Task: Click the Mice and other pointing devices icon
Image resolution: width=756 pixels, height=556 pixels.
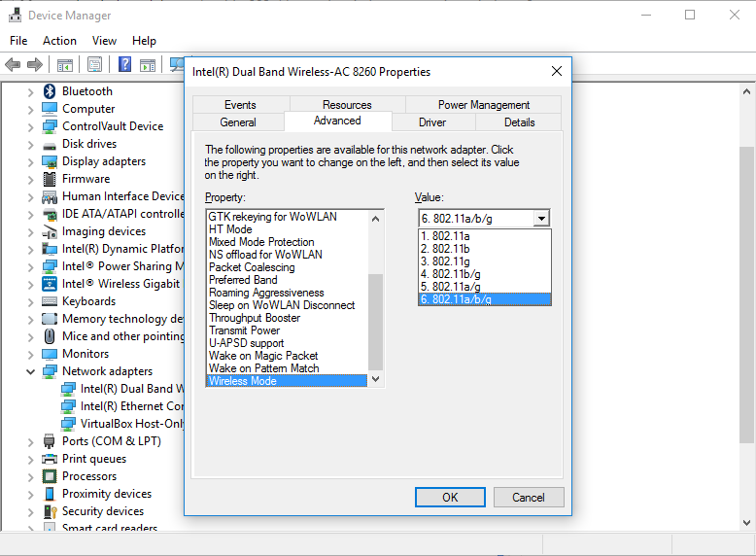Action: point(50,336)
